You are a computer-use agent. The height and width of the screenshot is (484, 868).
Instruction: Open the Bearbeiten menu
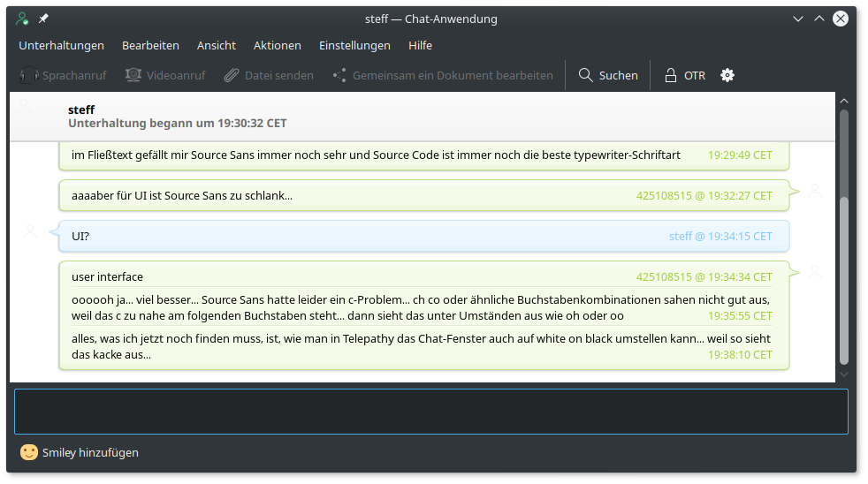pos(150,45)
